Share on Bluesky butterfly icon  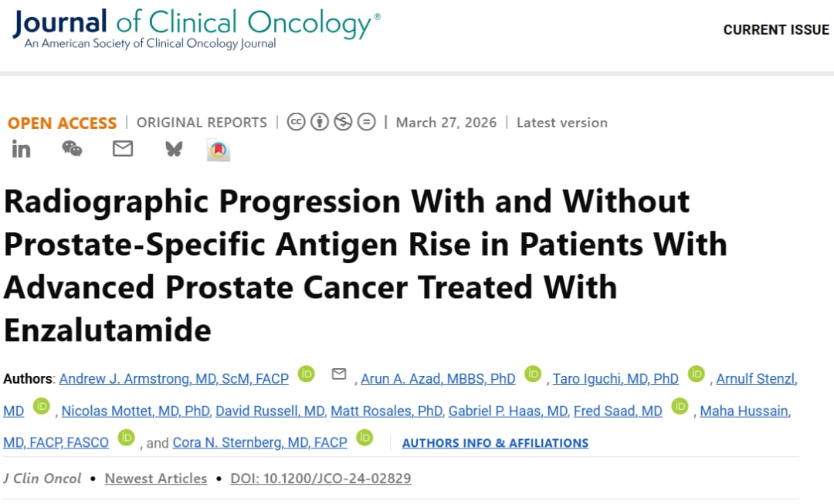click(174, 149)
